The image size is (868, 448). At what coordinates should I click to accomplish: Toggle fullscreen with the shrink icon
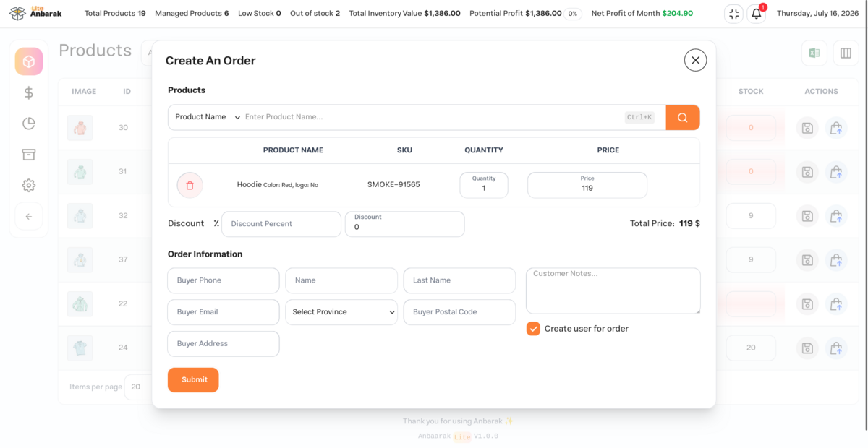pos(733,14)
